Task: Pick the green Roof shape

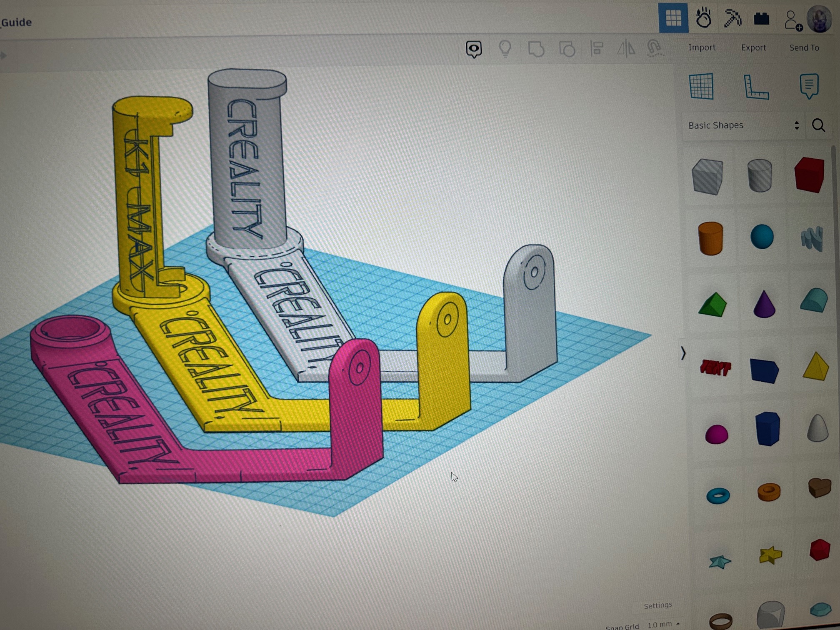Action: pyautogui.click(x=712, y=305)
